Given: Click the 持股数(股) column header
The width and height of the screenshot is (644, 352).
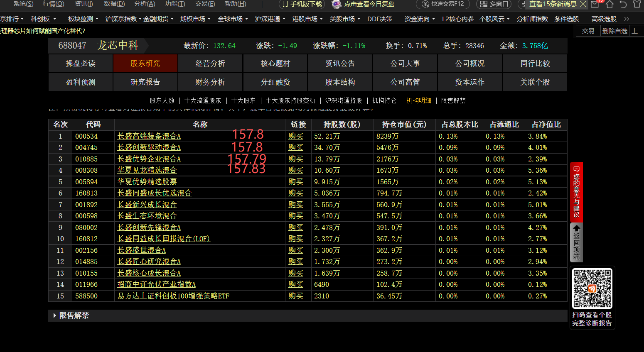Looking at the screenshot, I should coord(342,125).
